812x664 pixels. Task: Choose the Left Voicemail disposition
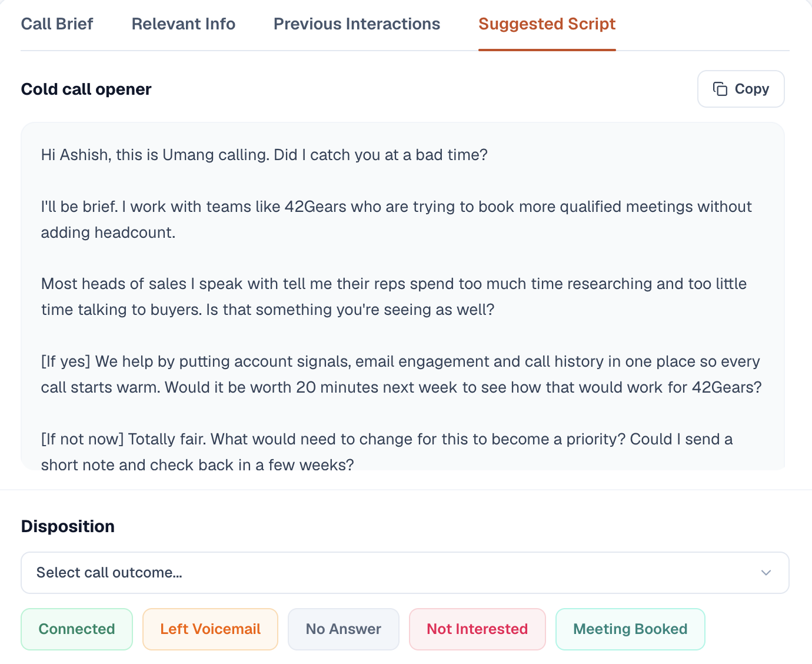(210, 629)
